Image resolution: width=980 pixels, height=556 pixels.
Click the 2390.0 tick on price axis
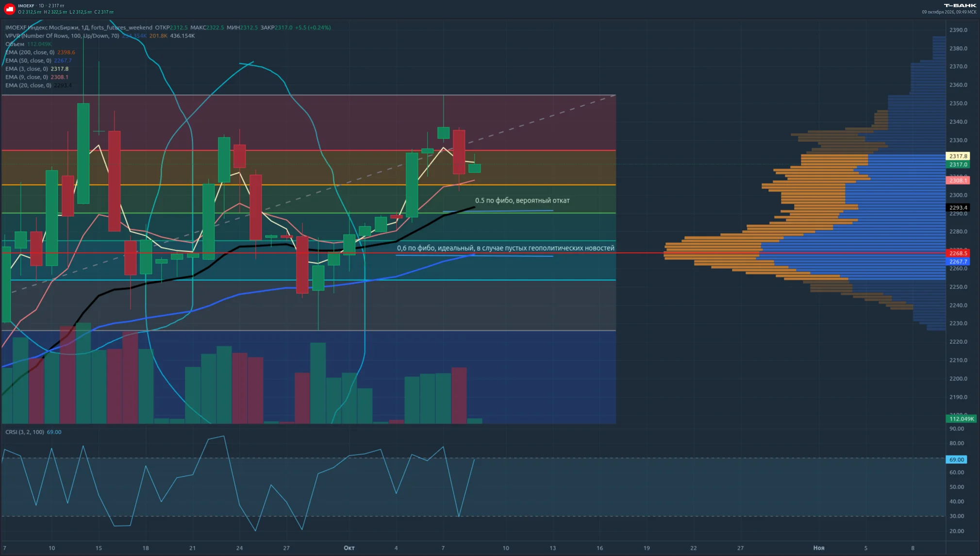point(958,30)
